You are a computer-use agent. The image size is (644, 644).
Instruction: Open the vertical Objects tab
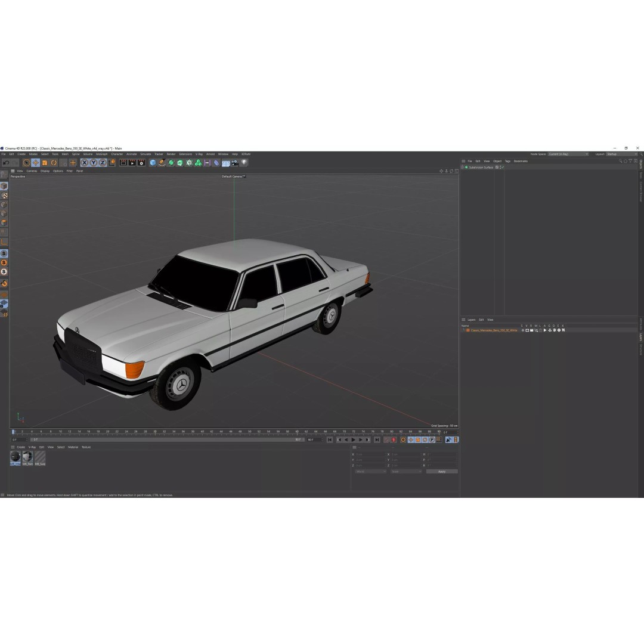[x=640, y=165]
